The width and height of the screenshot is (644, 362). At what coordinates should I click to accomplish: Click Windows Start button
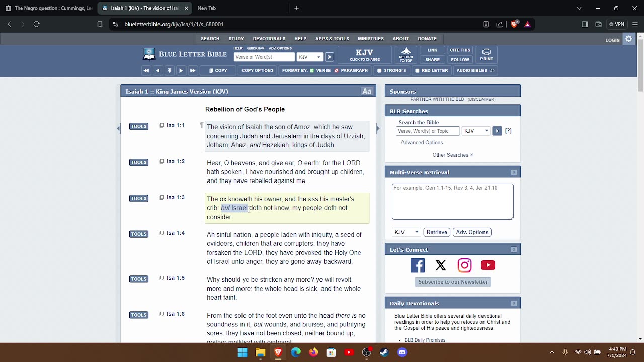[x=243, y=352]
